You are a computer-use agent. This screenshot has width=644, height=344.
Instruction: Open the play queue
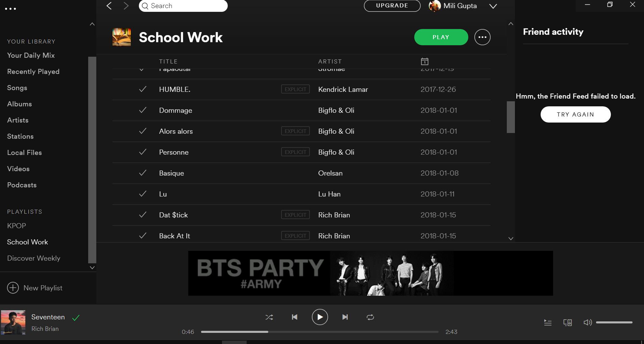click(x=548, y=322)
